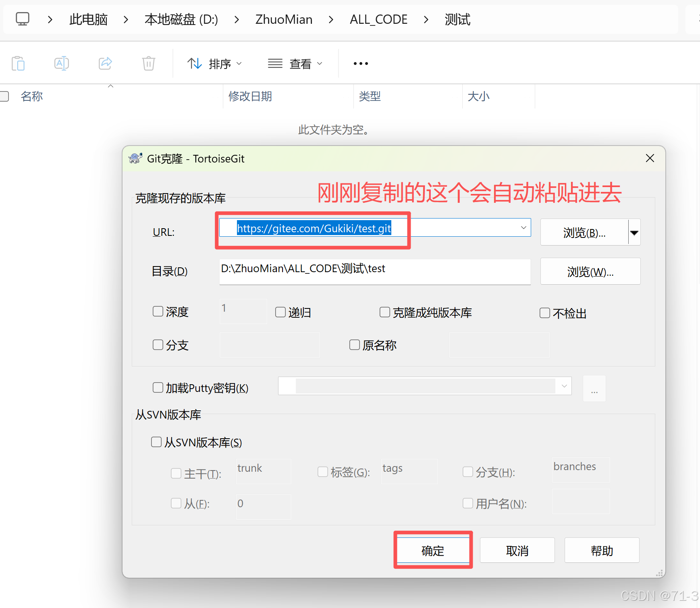Toggle the 用户名(N) checkbox

click(468, 503)
